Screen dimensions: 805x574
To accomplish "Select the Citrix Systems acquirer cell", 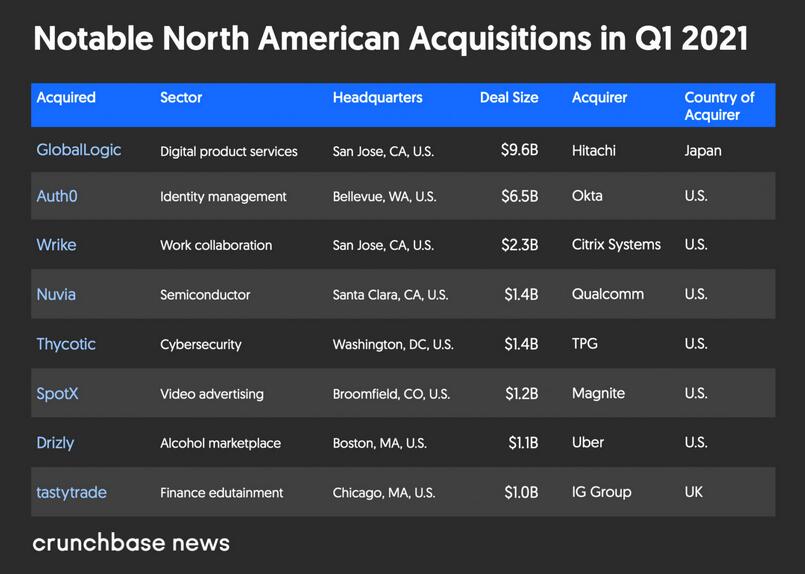I will pos(616,245).
